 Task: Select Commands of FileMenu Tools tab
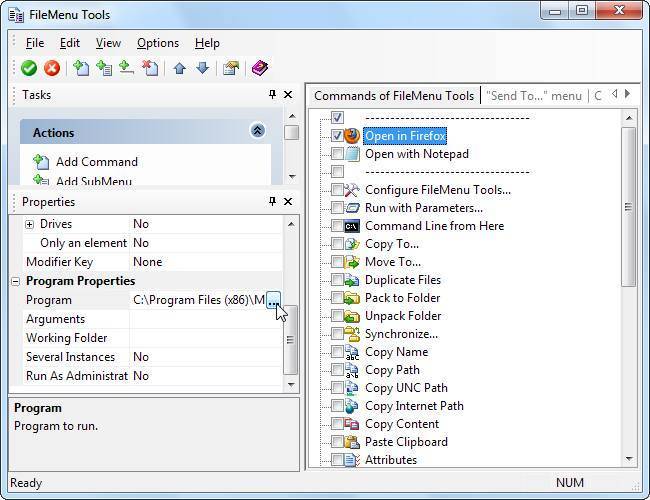tap(394, 96)
